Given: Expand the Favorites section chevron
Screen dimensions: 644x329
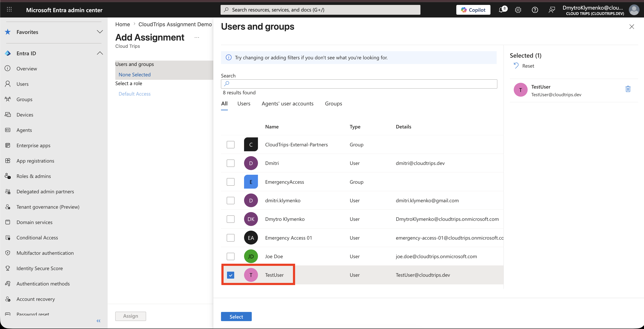Looking at the screenshot, I should pyautogui.click(x=100, y=32).
